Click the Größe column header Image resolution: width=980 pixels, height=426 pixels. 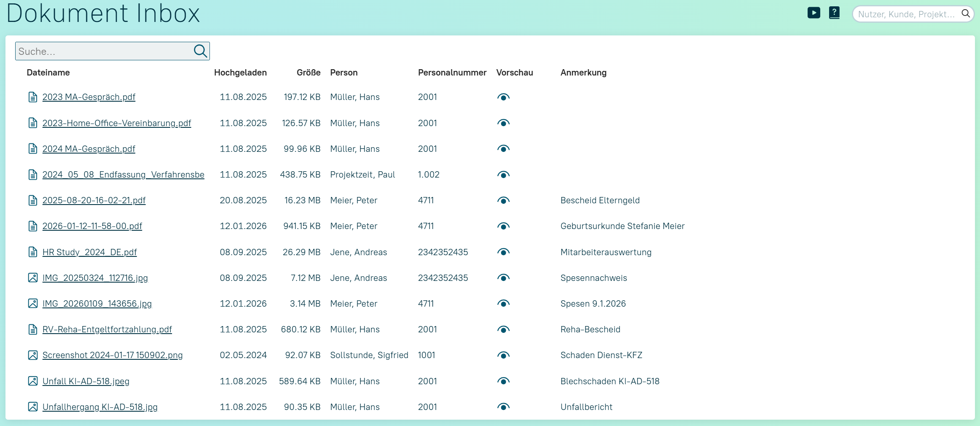point(308,73)
